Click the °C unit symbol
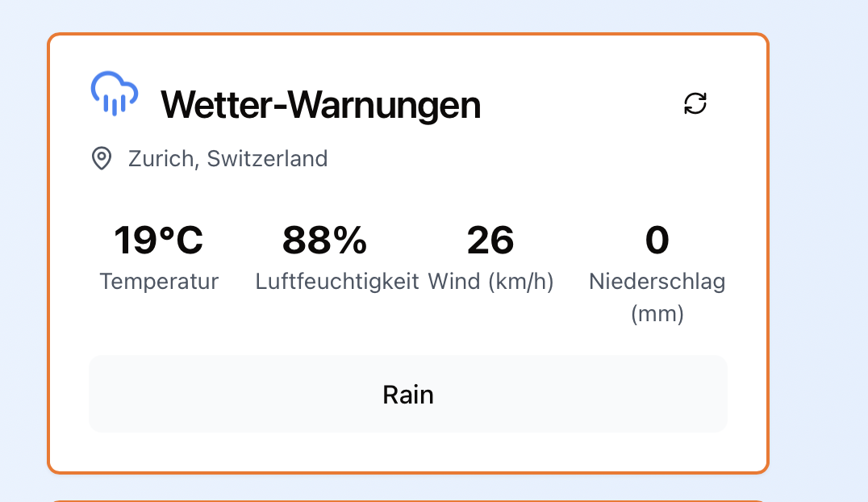This screenshot has width=868, height=502. pos(180,240)
